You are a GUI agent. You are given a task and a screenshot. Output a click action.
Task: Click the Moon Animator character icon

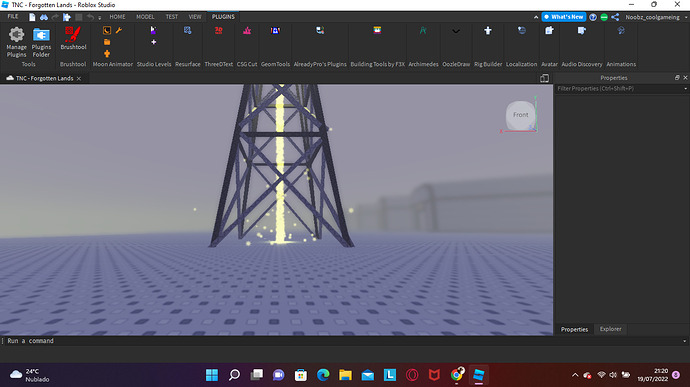(107, 54)
